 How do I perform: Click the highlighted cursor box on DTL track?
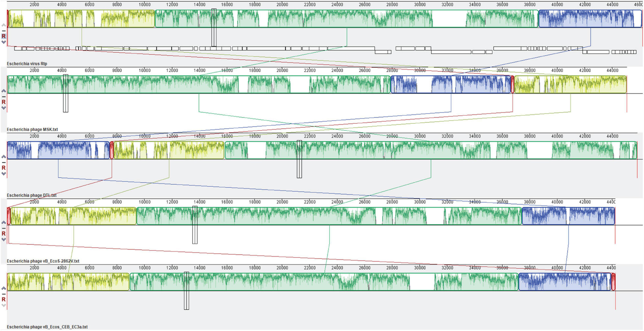tap(299, 159)
